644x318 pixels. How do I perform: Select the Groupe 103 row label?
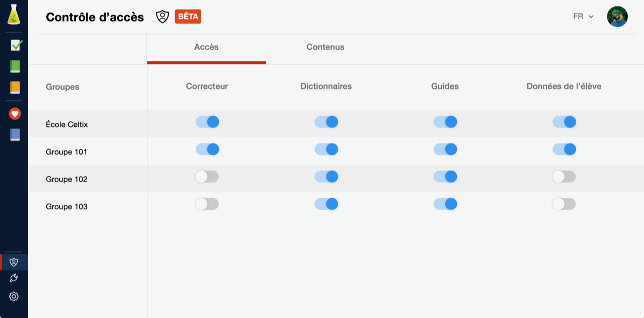click(x=66, y=206)
